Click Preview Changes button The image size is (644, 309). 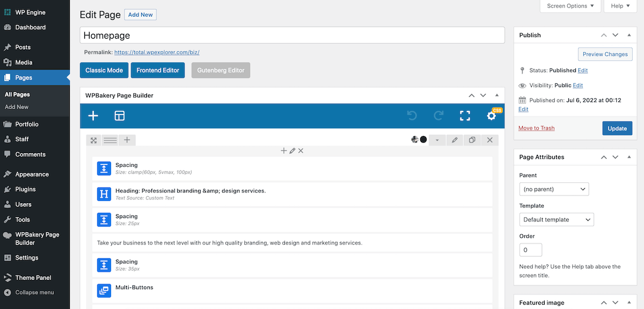(x=605, y=54)
